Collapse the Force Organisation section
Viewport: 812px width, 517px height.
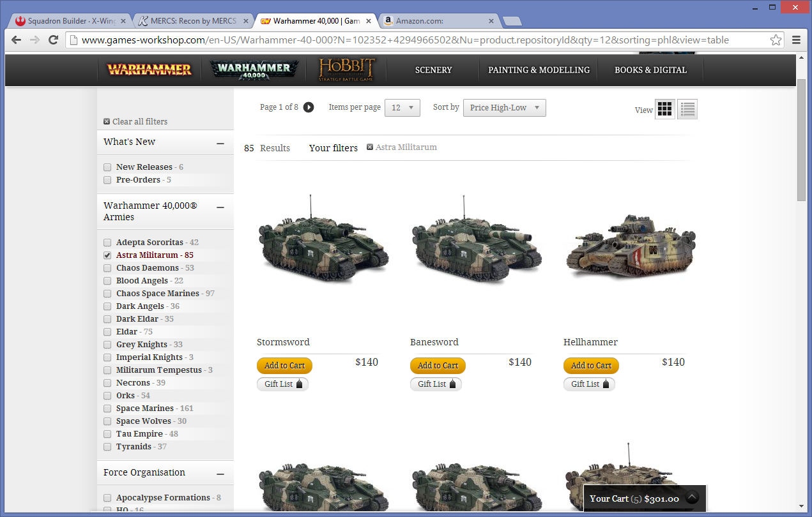(x=220, y=474)
